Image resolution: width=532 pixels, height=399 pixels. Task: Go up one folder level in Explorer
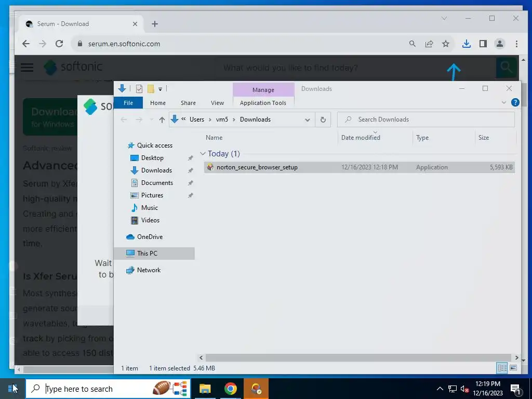point(162,119)
